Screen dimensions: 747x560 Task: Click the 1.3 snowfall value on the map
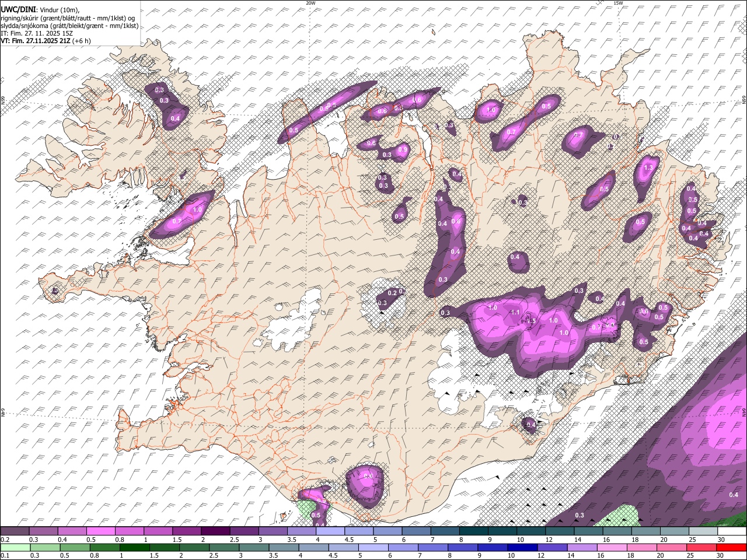[648, 168]
